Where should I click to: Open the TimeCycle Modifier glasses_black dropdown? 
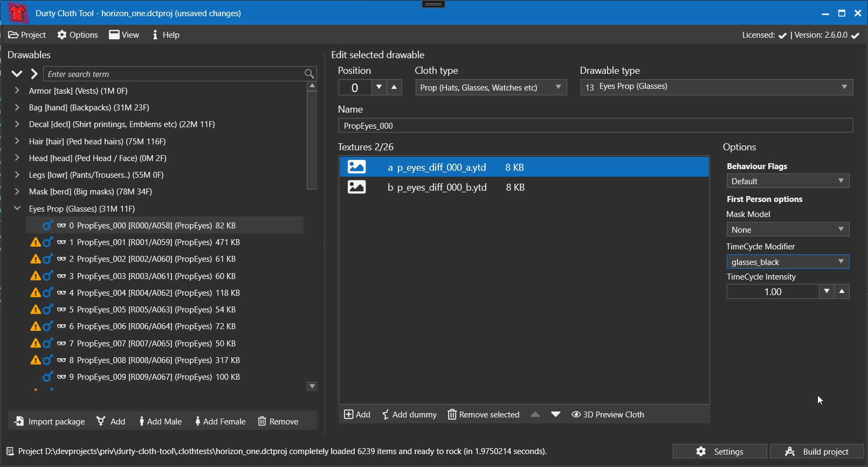point(788,262)
